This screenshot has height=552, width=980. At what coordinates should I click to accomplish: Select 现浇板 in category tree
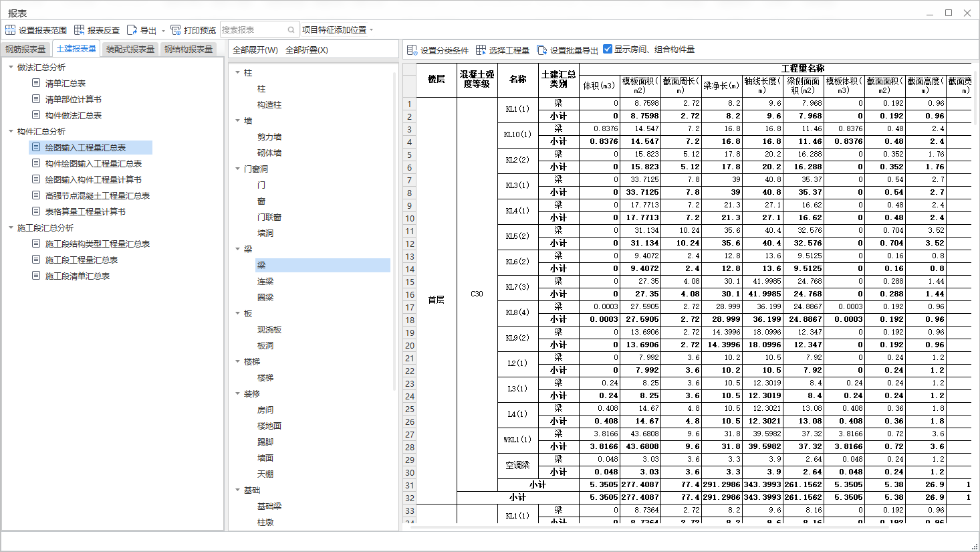[x=269, y=329]
